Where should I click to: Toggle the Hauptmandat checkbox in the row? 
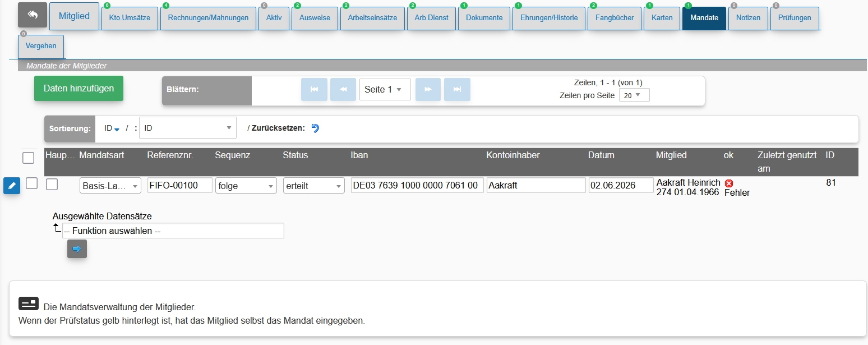point(52,184)
